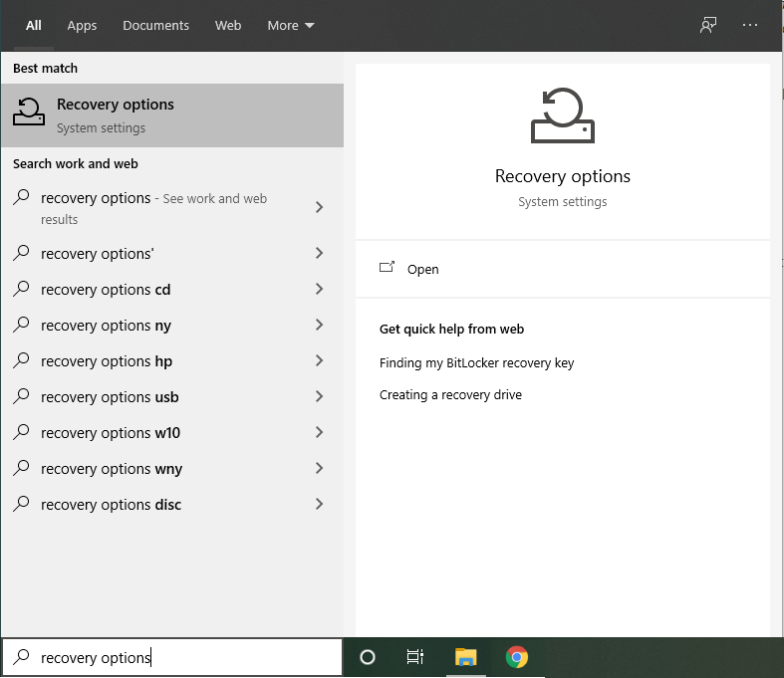Expand arrow for 'recovery options disc' suggestion
784x678 pixels.
[x=319, y=505]
